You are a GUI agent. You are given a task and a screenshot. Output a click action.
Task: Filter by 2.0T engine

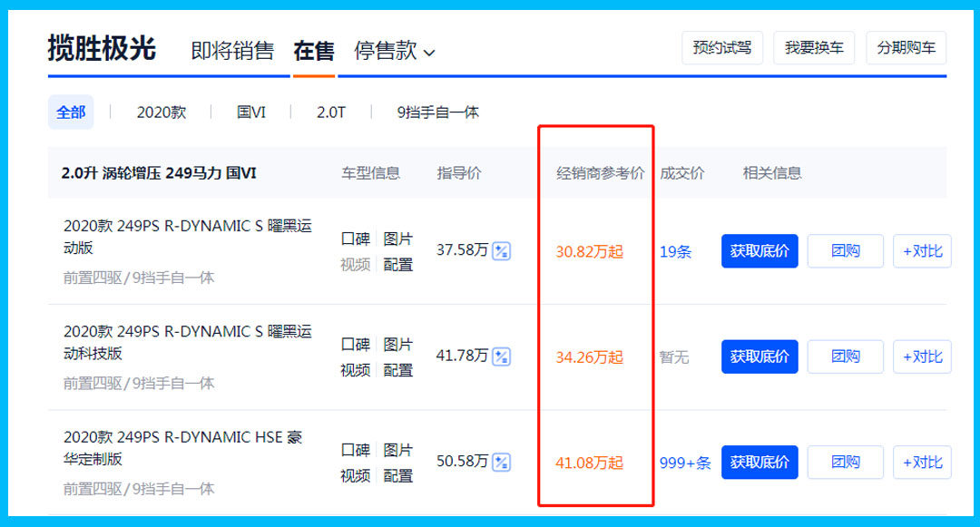coord(331,112)
